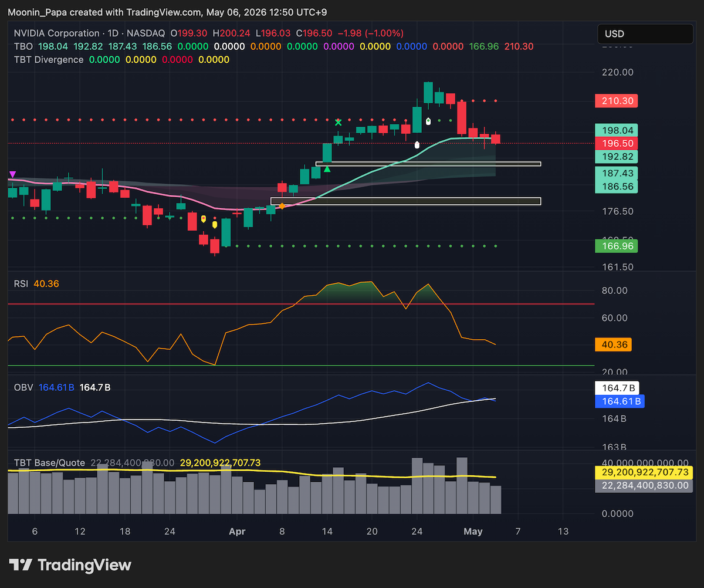Select the upper white support zone rectangle

click(x=428, y=164)
